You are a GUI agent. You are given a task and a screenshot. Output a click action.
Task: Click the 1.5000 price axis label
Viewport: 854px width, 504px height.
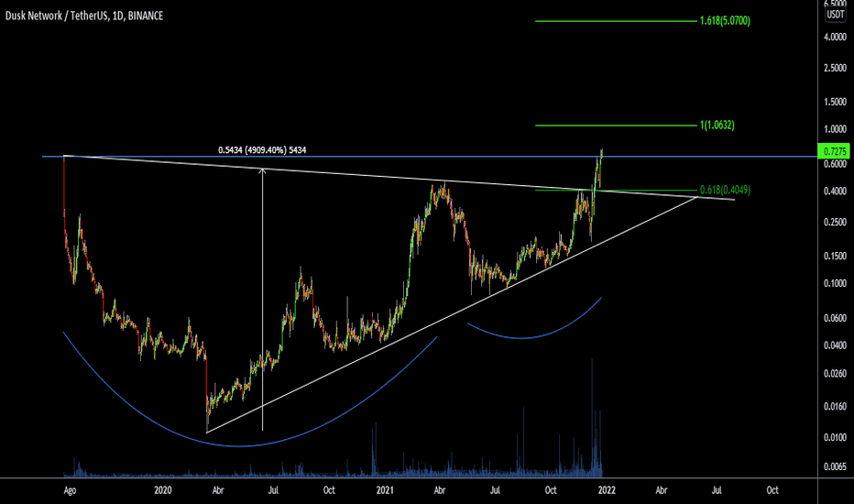pyautogui.click(x=835, y=102)
